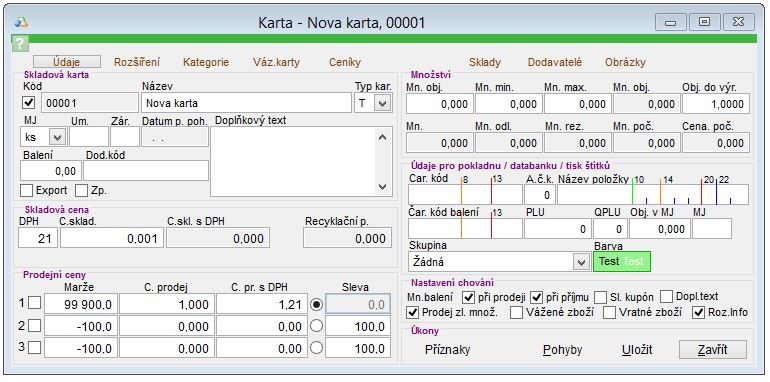
Task: Toggle the checkbox next to Kód 00001
Action: click(29, 103)
